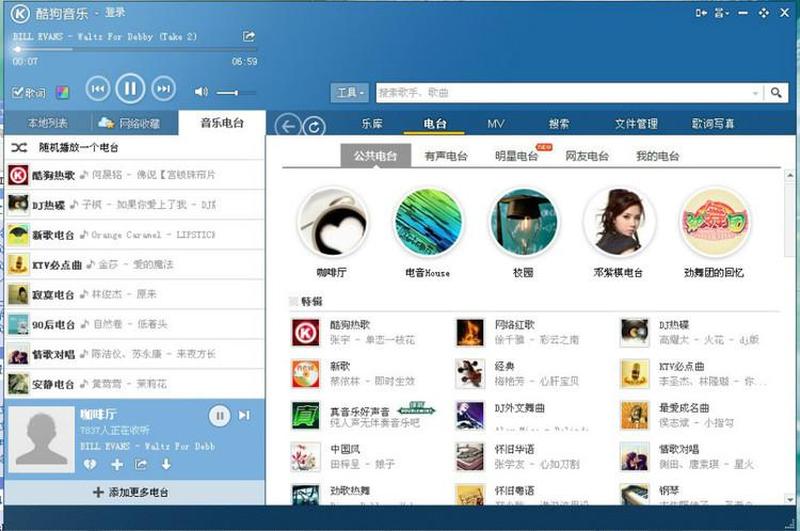Play the KTV必点曲 station in sidebar
Image resolution: width=800 pixels, height=531 pixels.
coord(135,264)
